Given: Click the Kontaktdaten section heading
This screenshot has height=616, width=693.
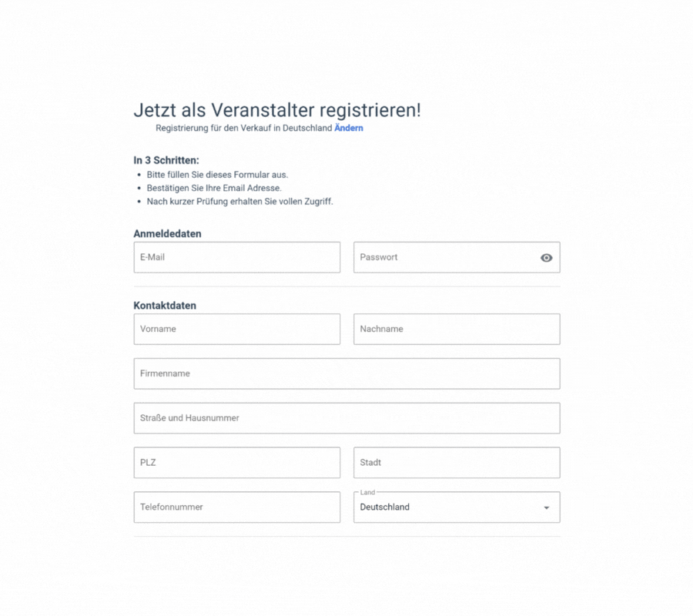Looking at the screenshot, I should [x=165, y=306].
